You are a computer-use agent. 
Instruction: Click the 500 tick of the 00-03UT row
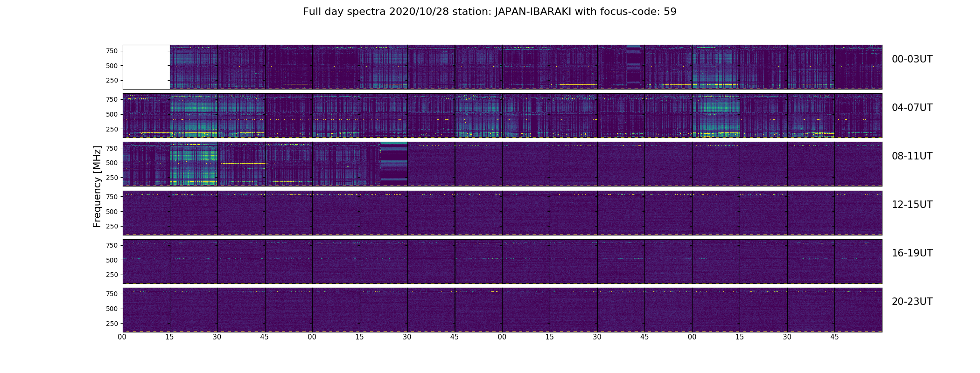[112, 66]
